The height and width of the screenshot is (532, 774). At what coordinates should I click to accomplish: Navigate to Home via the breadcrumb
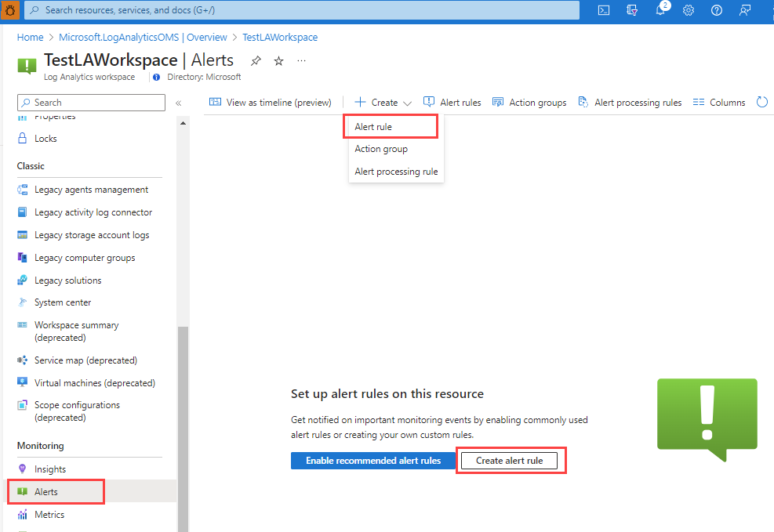[x=30, y=37]
